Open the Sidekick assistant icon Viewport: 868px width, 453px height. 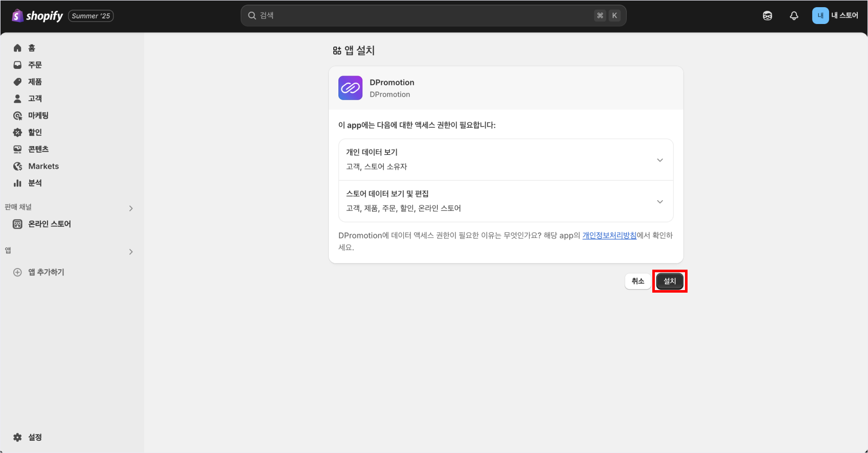767,16
